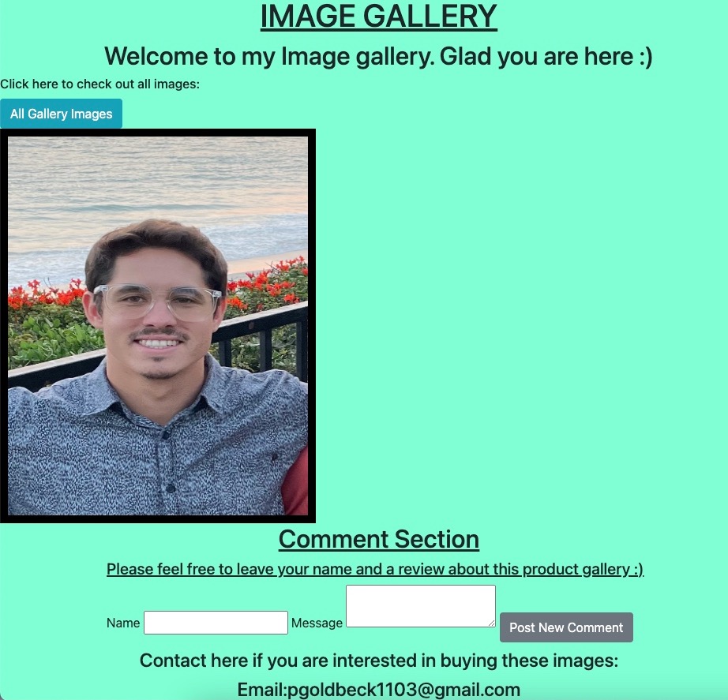Click the 'Contact here if you are interested' text
This screenshot has width=728, height=700.
coord(379,661)
